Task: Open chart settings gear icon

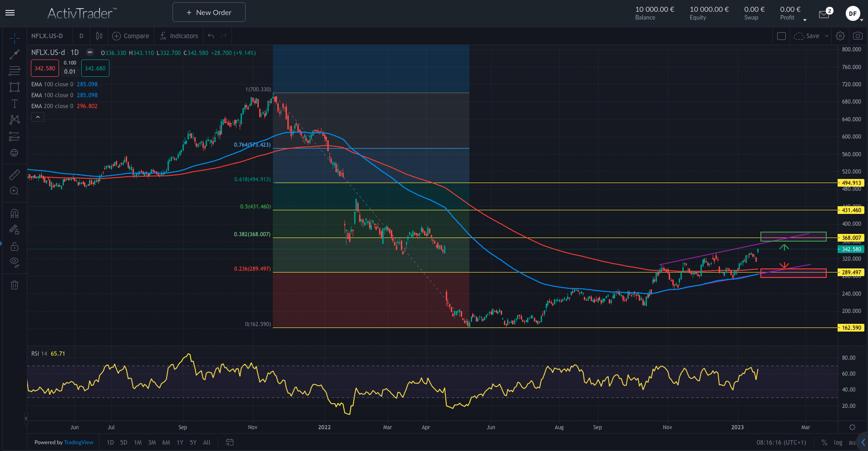Action: pos(840,36)
